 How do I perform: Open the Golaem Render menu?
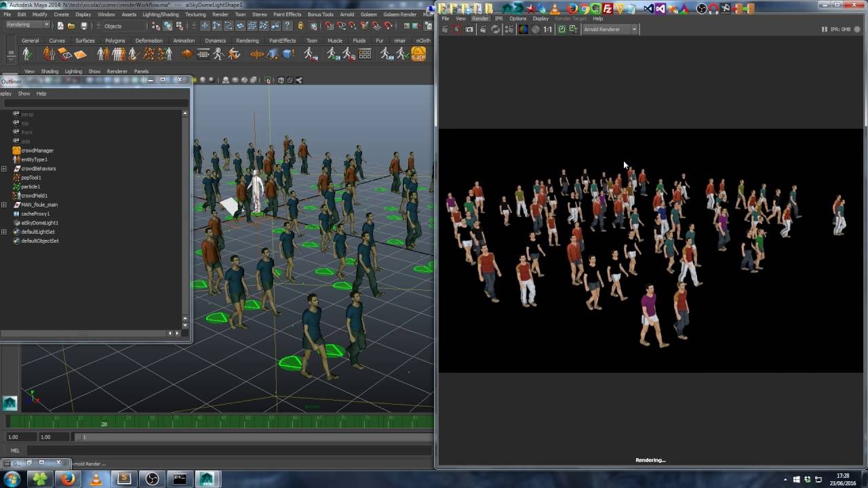pos(399,14)
